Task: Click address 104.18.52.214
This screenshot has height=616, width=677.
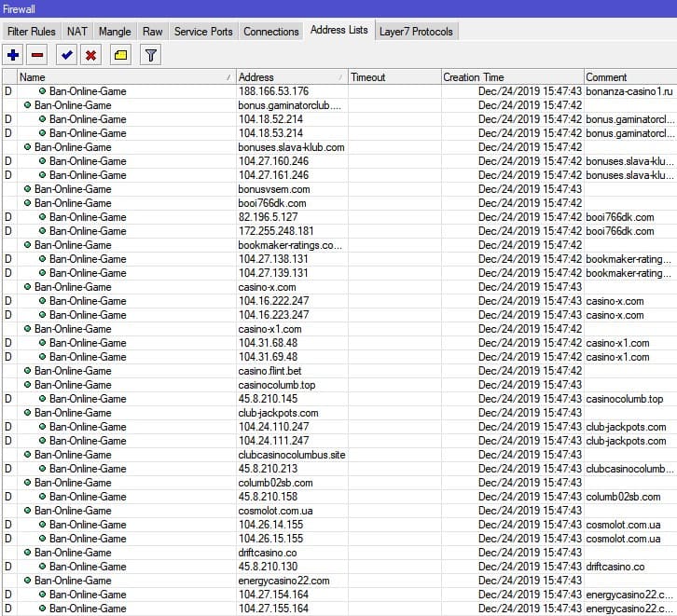Action: 270,119
